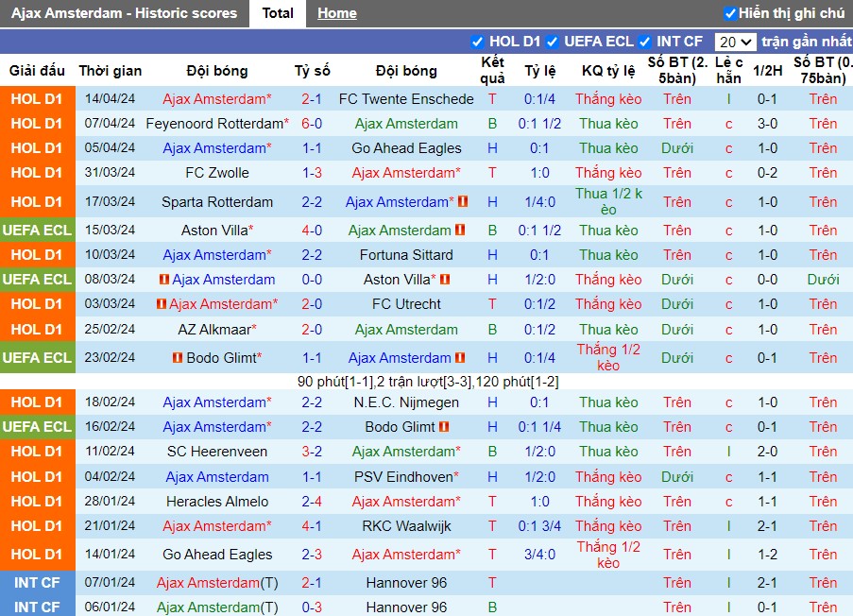Open the Home tab
The height and width of the screenshot is (616, 853).
tap(336, 13)
